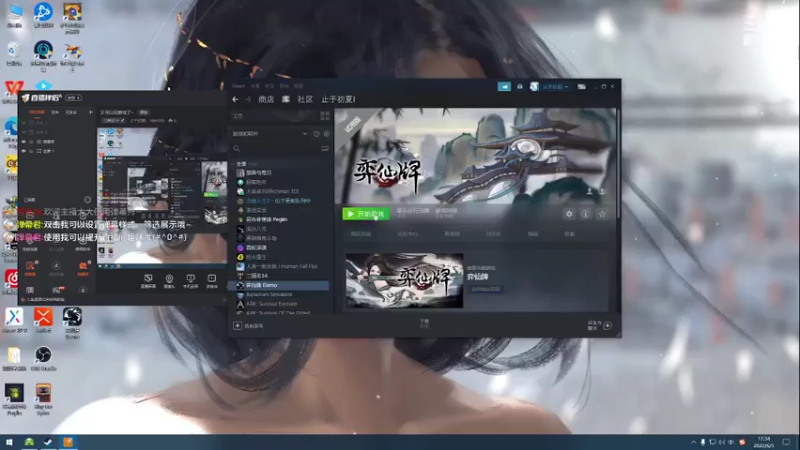The image size is (800, 450).
Task: Open the 社区 community tab in Steam
Action: click(x=305, y=99)
